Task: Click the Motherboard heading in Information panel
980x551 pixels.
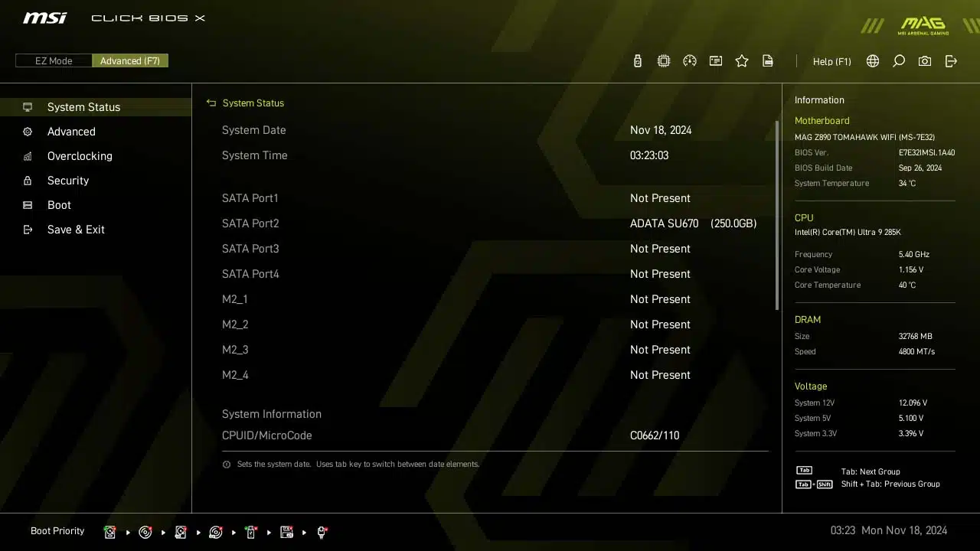Action: 822,121
